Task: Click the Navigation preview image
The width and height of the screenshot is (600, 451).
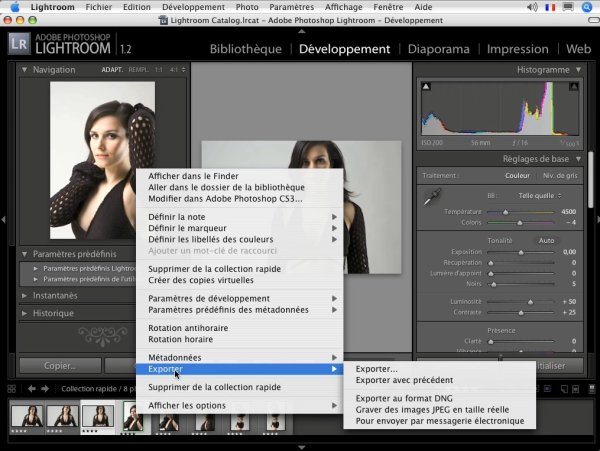Action: pyautogui.click(x=103, y=160)
